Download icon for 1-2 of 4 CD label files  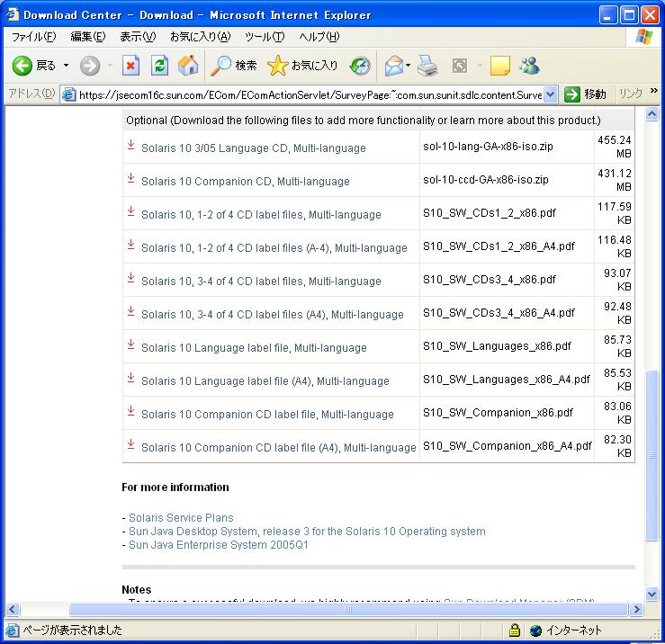click(131, 211)
